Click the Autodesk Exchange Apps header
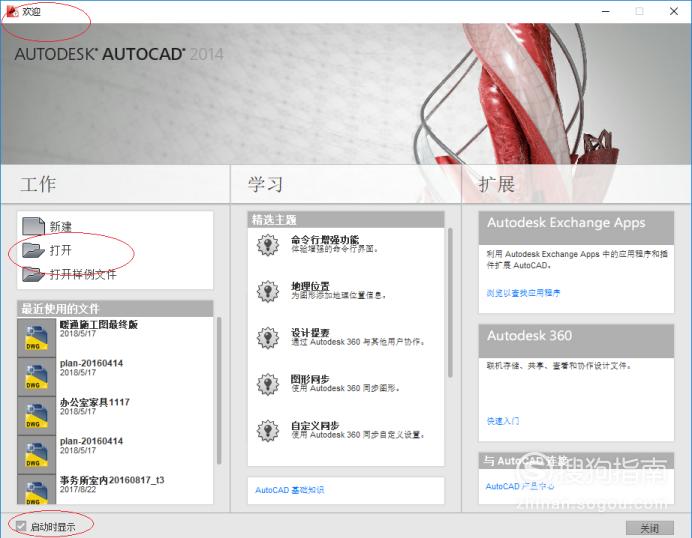 pyautogui.click(x=576, y=228)
